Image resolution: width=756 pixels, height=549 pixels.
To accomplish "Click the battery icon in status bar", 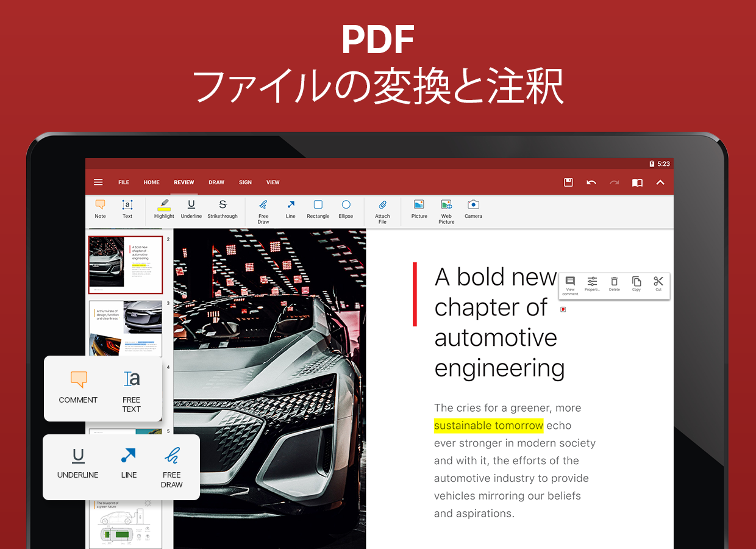I will tap(652, 163).
